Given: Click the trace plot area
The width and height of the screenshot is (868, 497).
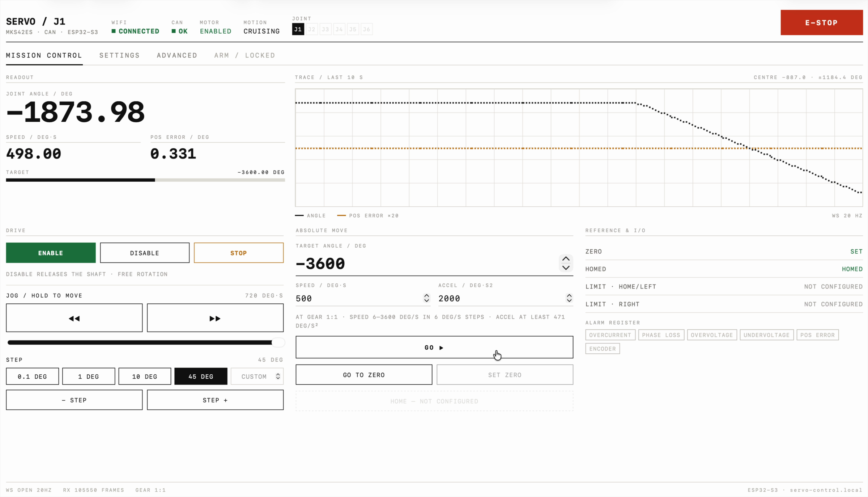Looking at the screenshot, I should [x=579, y=148].
